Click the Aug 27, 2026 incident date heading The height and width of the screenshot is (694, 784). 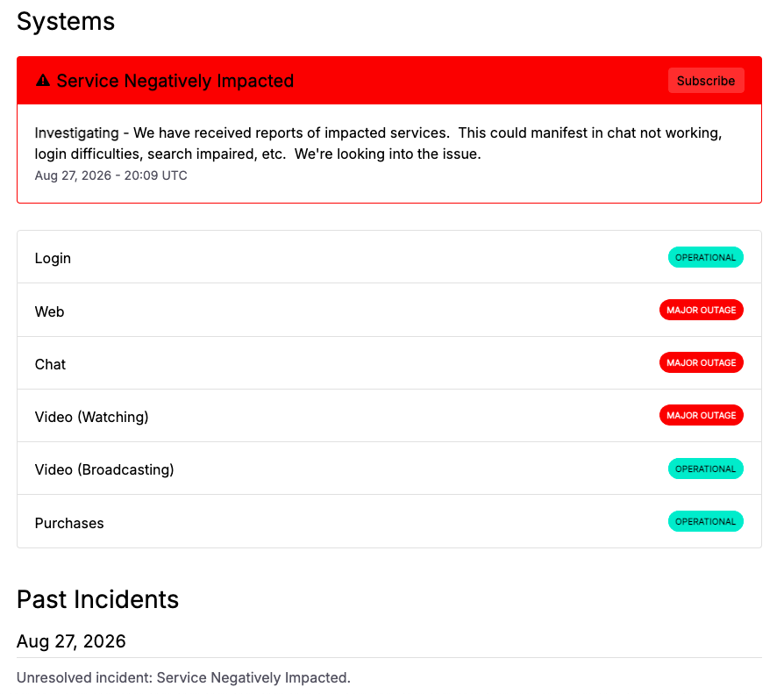click(x=71, y=641)
